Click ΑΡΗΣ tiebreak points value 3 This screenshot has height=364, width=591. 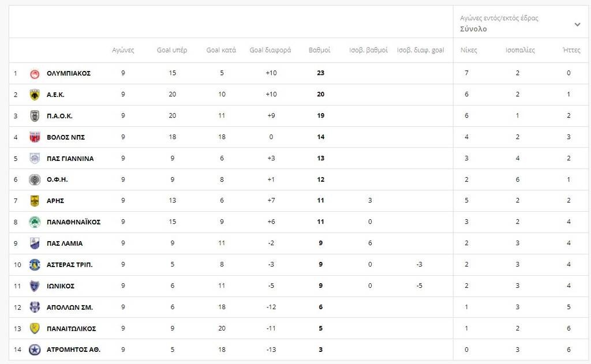click(370, 201)
